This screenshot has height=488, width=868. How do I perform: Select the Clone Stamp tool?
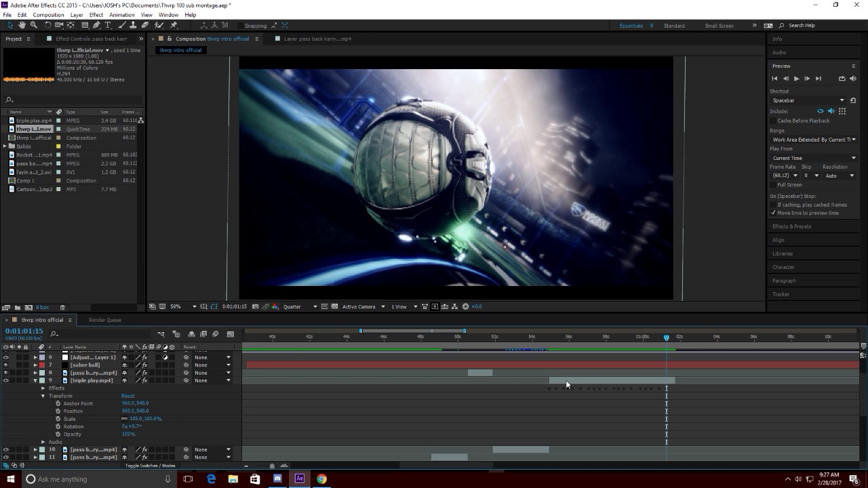tap(134, 25)
